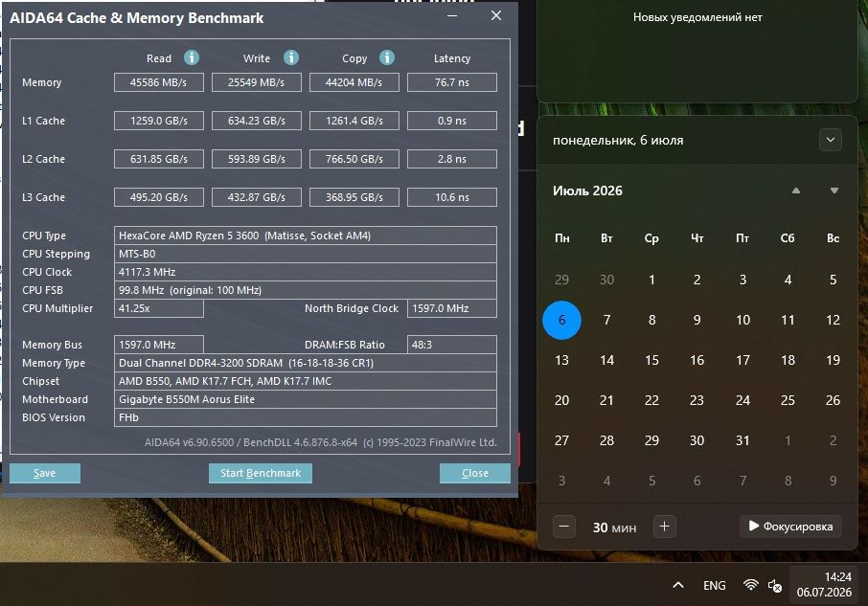The height and width of the screenshot is (606, 868).
Task: Increase focus time with plus button
Action: tap(664, 527)
